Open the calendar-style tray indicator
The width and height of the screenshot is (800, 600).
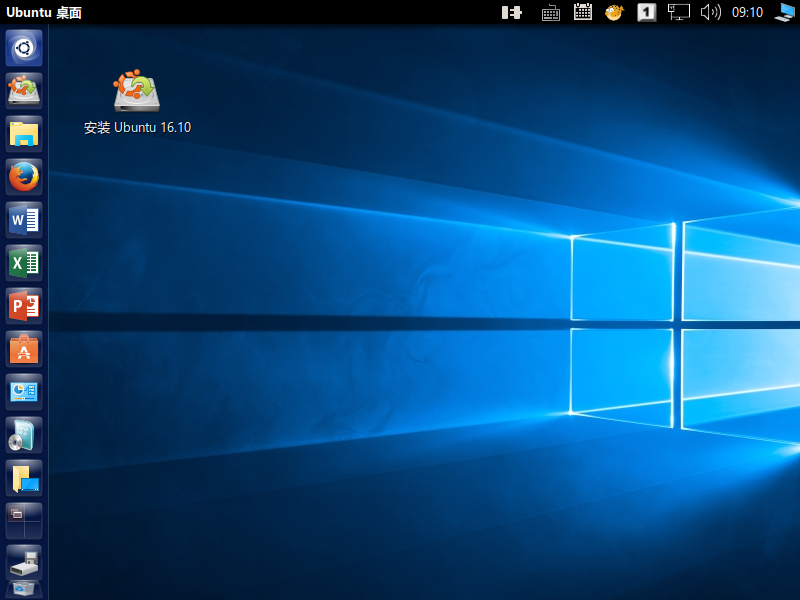583,12
